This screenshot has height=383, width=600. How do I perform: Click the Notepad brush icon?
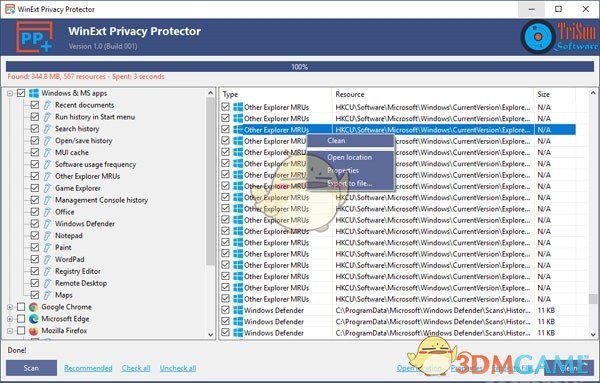pyautogui.click(x=47, y=235)
